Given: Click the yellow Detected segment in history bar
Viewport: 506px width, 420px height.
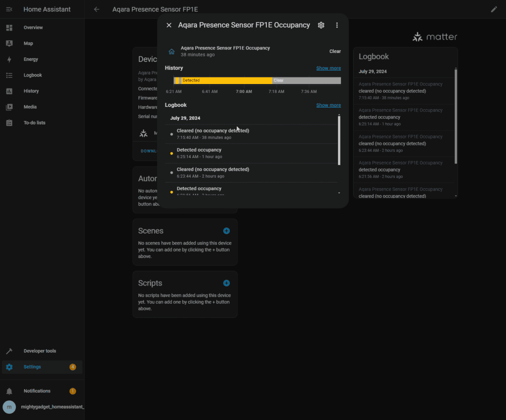Looking at the screenshot, I should click(227, 81).
